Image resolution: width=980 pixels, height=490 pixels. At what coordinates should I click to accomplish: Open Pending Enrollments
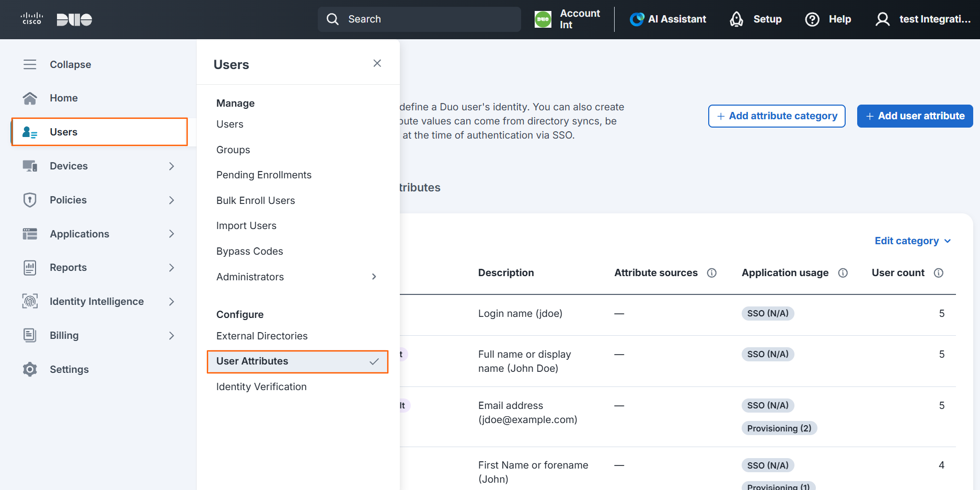pyautogui.click(x=264, y=175)
